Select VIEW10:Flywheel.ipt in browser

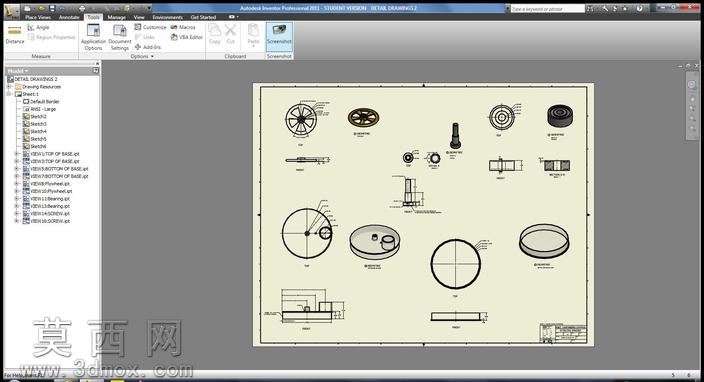tap(47, 191)
